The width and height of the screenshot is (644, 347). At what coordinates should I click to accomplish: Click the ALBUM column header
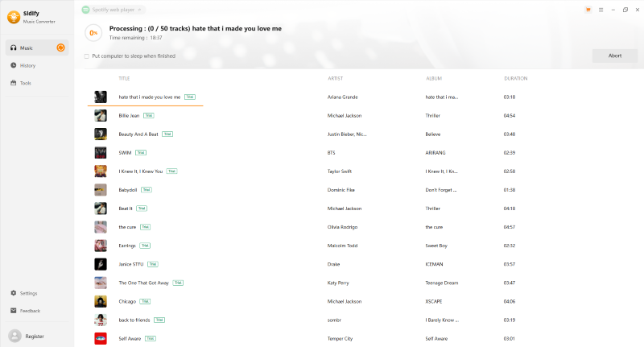click(x=434, y=78)
